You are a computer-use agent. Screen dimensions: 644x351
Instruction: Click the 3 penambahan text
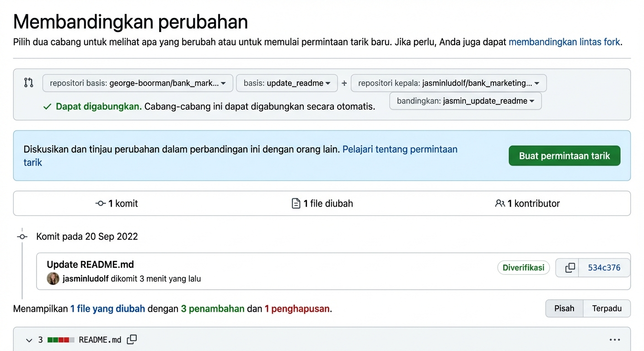(x=213, y=308)
